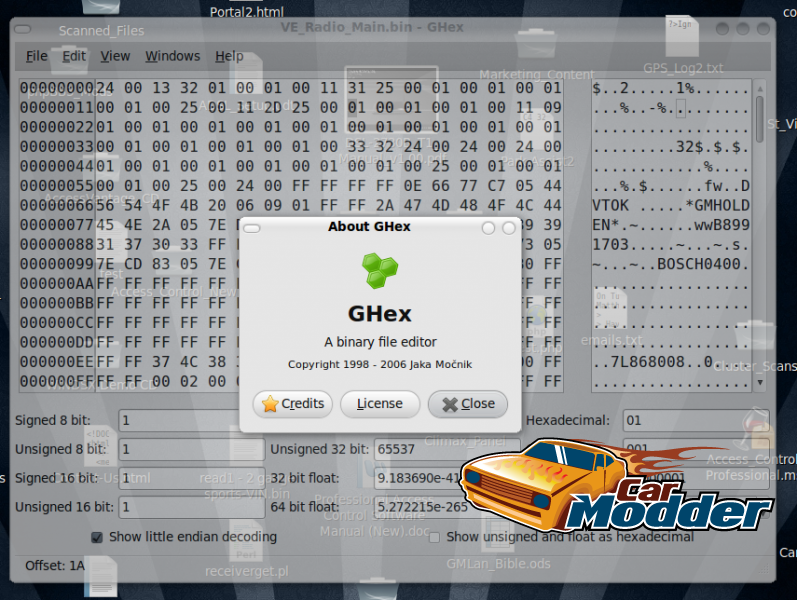The height and width of the screenshot is (600, 797).
Task: Click ASCII text 32$.$.$. in hex view
Action: (713, 147)
